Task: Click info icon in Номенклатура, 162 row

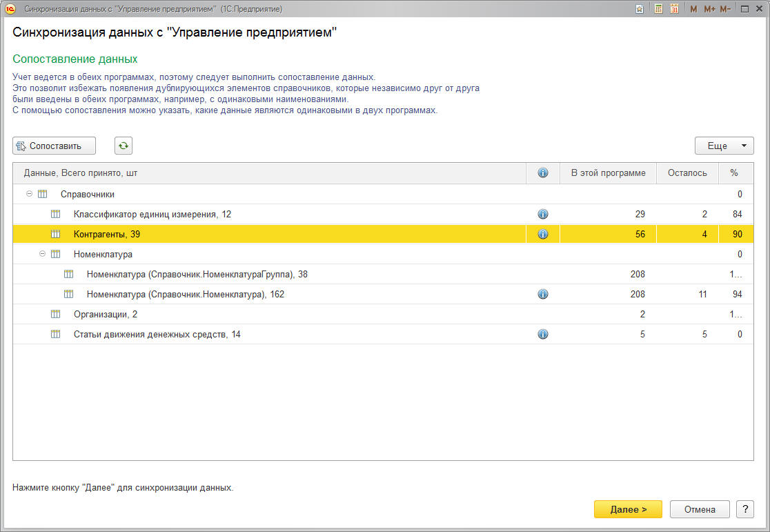Action: (x=542, y=295)
